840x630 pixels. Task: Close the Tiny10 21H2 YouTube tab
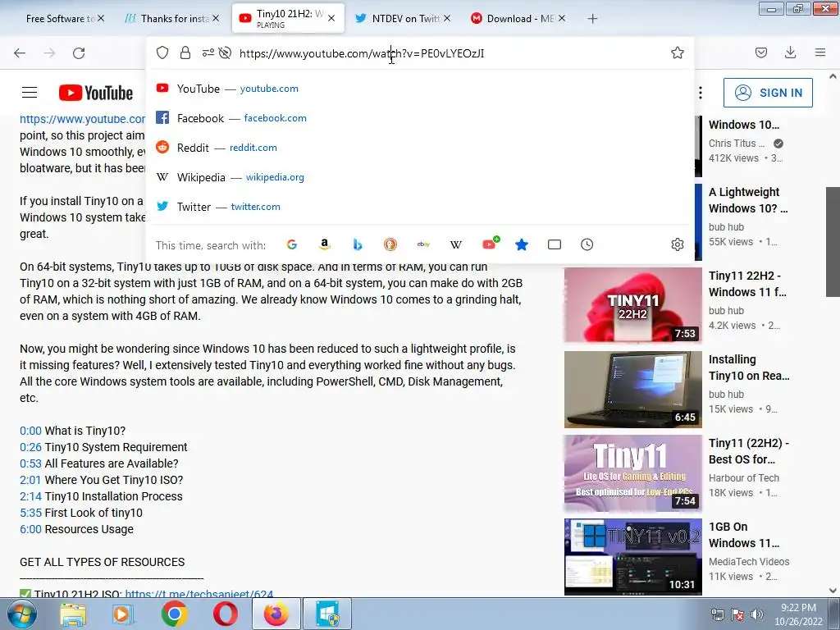tap(331, 18)
